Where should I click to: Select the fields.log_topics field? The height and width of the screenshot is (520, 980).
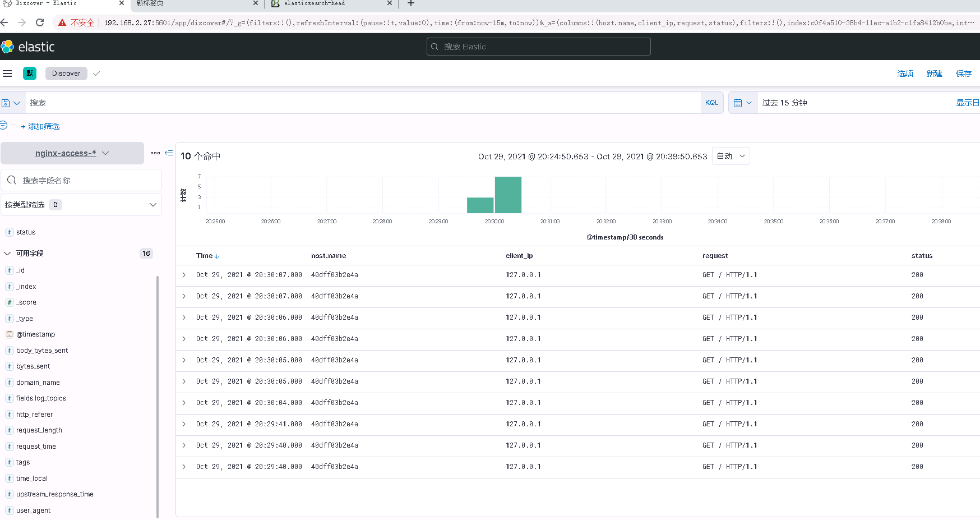pyautogui.click(x=41, y=398)
